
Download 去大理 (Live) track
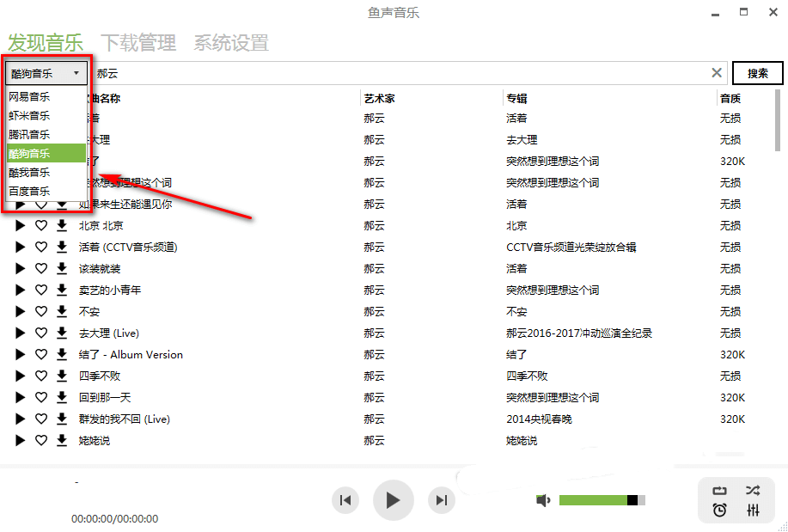[x=62, y=333]
